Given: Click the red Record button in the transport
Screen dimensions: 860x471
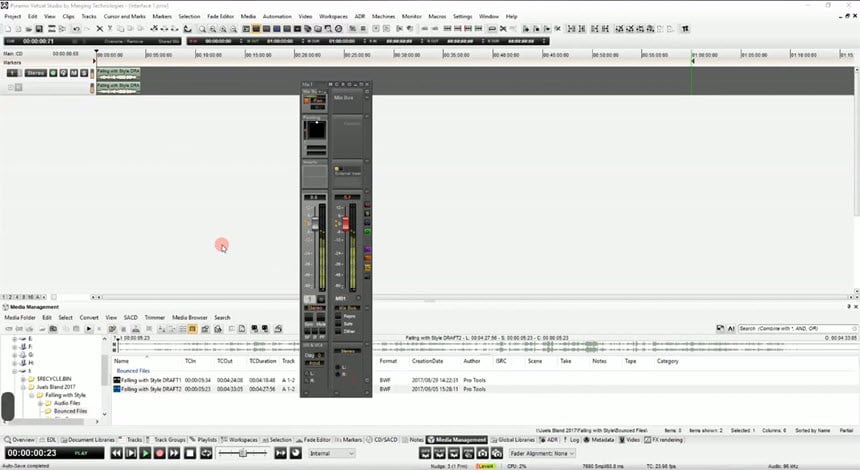Looking at the screenshot, I should tap(160, 453).
